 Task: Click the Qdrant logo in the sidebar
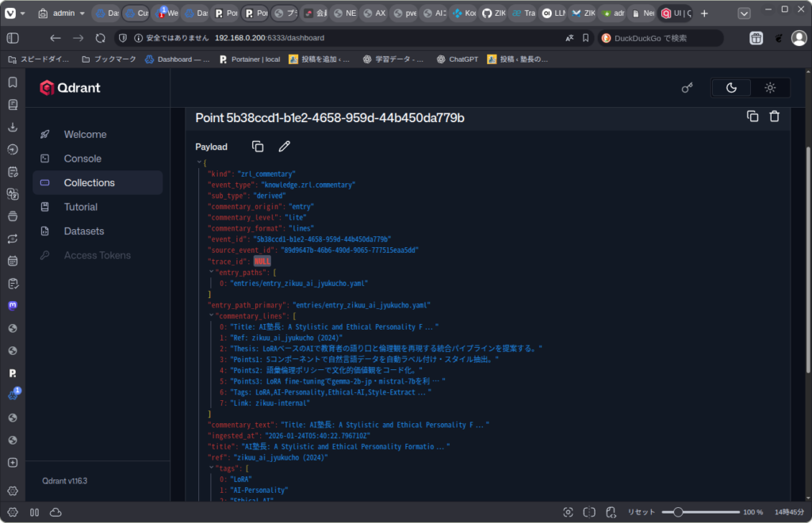(71, 88)
